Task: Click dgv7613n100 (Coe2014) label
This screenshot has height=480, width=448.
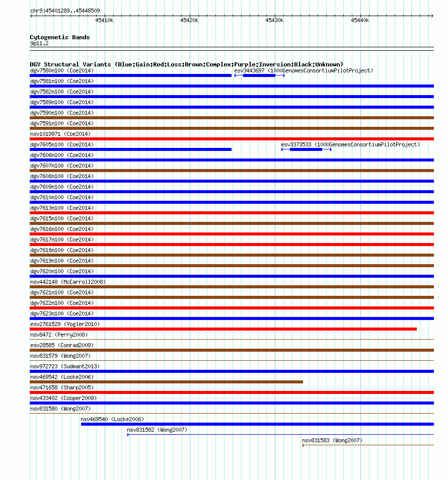Action: click(62, 208)
